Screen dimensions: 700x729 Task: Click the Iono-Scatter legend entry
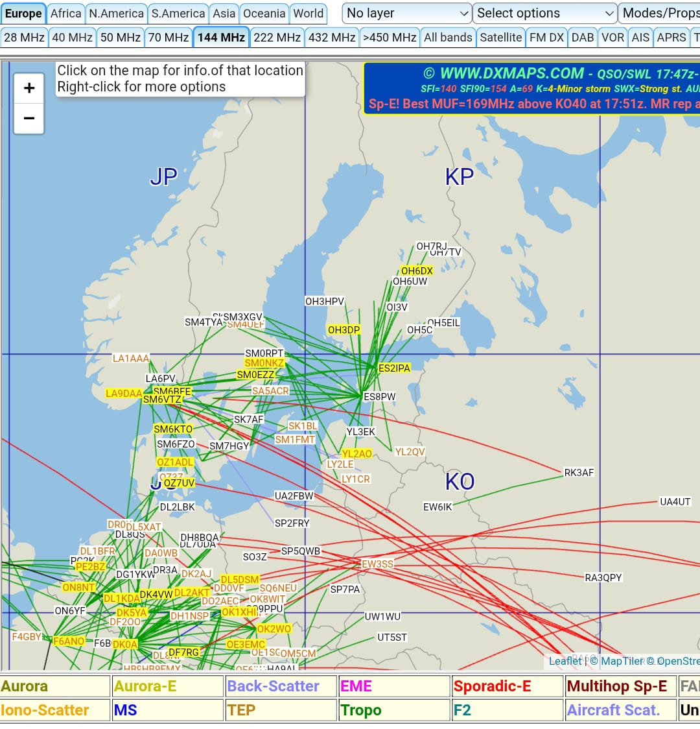pyautogui.click(x=55, y=710)
